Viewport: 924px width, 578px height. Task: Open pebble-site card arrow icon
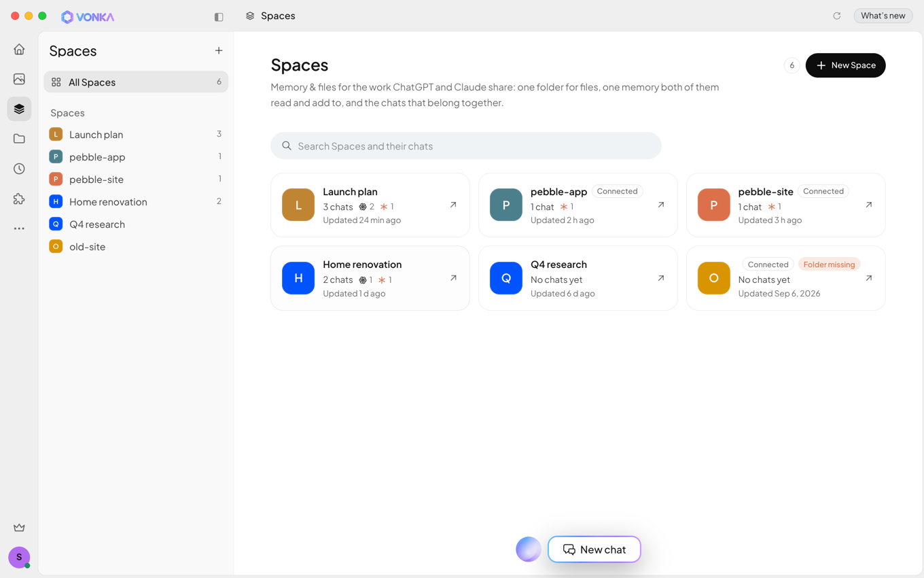[x=869, y=205]
